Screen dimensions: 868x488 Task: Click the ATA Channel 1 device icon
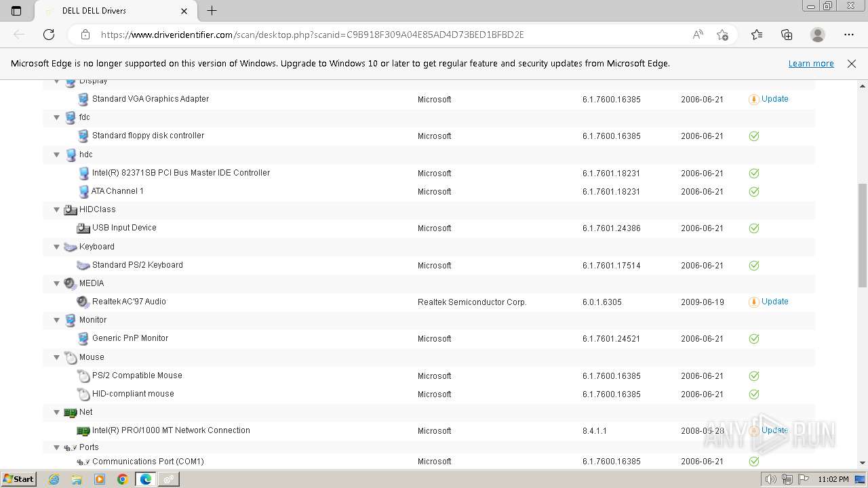tap(83, 191)
